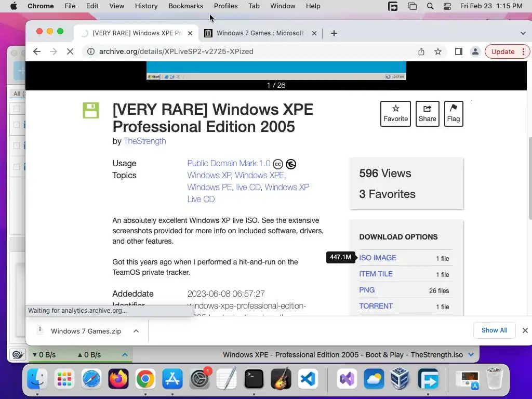Click the 596 Views count
Screen dimensions: 532x399
point(385,174)
